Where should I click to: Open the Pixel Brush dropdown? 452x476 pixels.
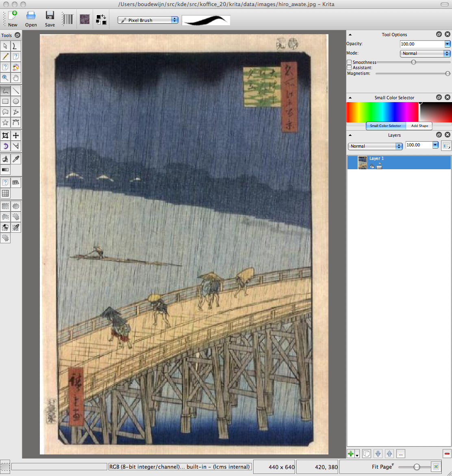click(x=148, y=20)
